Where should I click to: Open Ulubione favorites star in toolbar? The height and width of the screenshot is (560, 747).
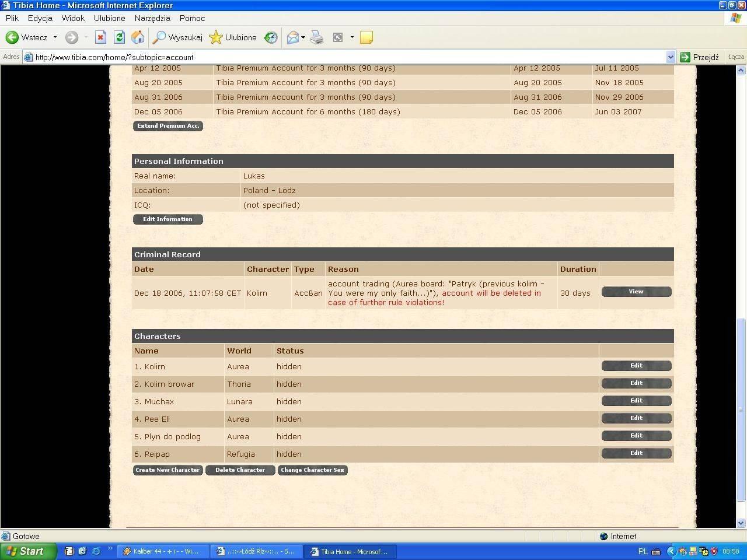pyautogui.click(x=233, y=37)
